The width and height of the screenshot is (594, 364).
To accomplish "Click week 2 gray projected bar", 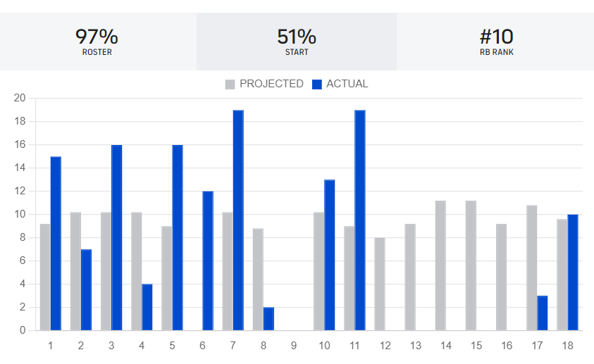I will click(75, 271).
